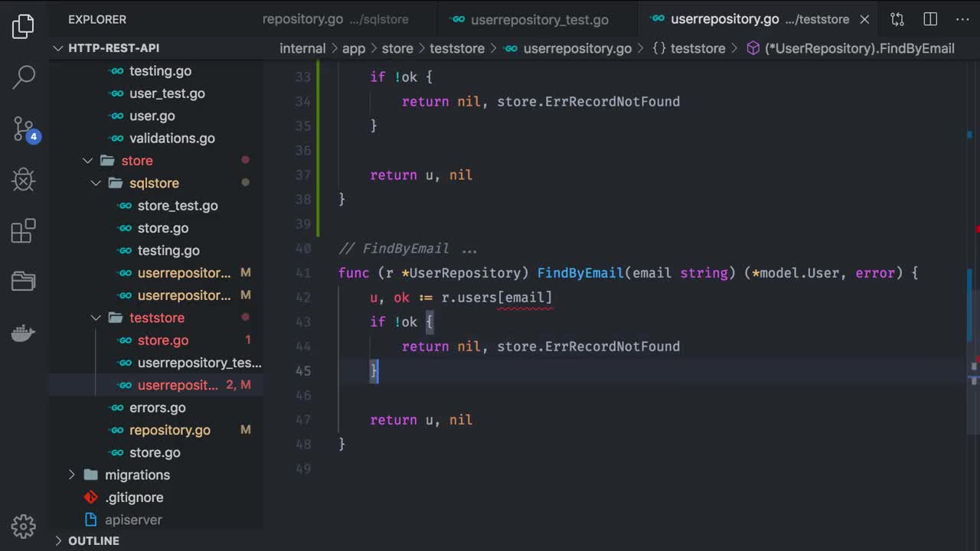Click the Go icon beside validations.go
980x551 pixels.
pos(116,139)
